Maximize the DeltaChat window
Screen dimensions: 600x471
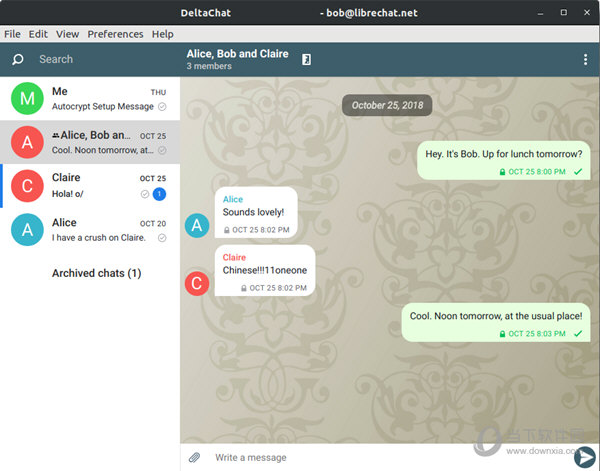pos(564,13)
